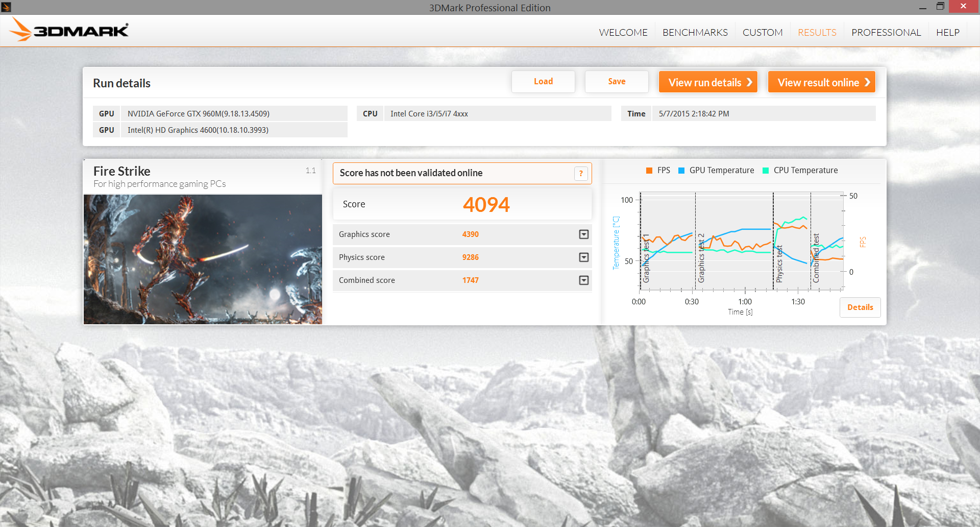Click the Save button
The width and height of the screenshot is (980, 527).
(617, 82)
